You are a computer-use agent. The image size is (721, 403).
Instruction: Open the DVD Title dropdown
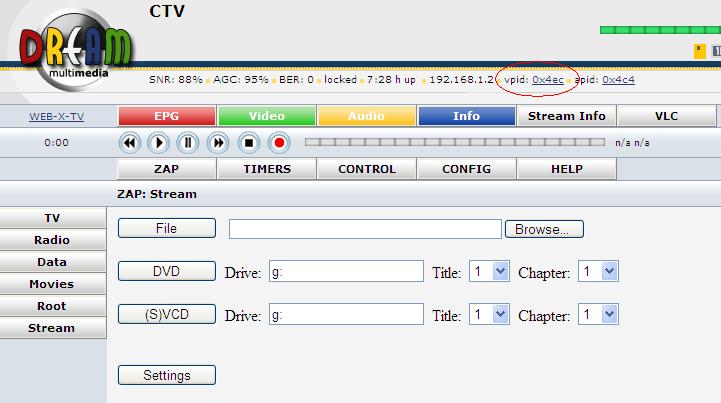[x=489, y=271]
